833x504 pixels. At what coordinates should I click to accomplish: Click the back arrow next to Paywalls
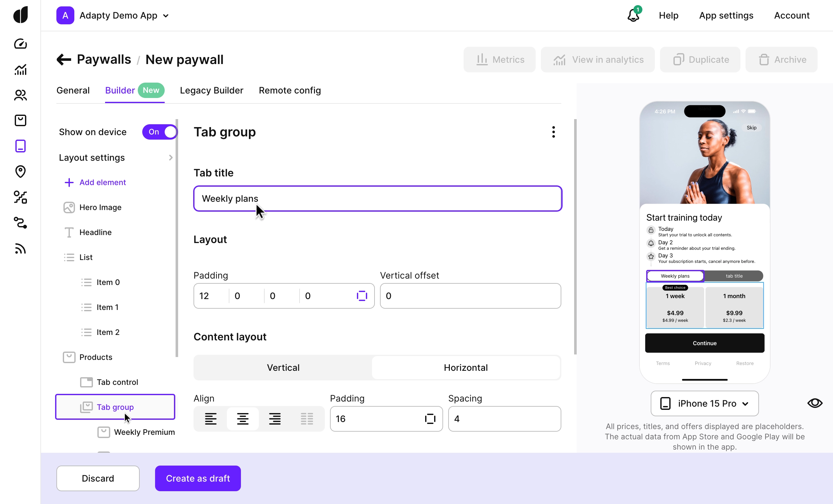point(63,60)
